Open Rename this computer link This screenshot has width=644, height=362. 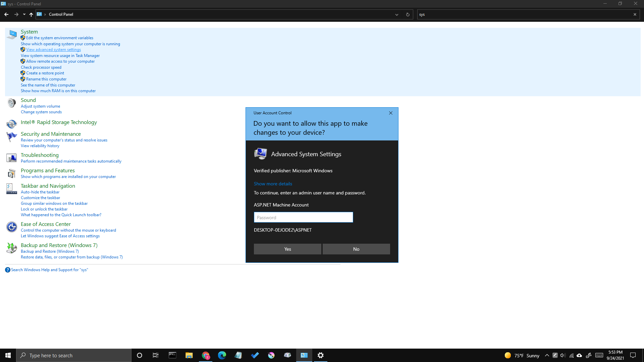(46, 79)
